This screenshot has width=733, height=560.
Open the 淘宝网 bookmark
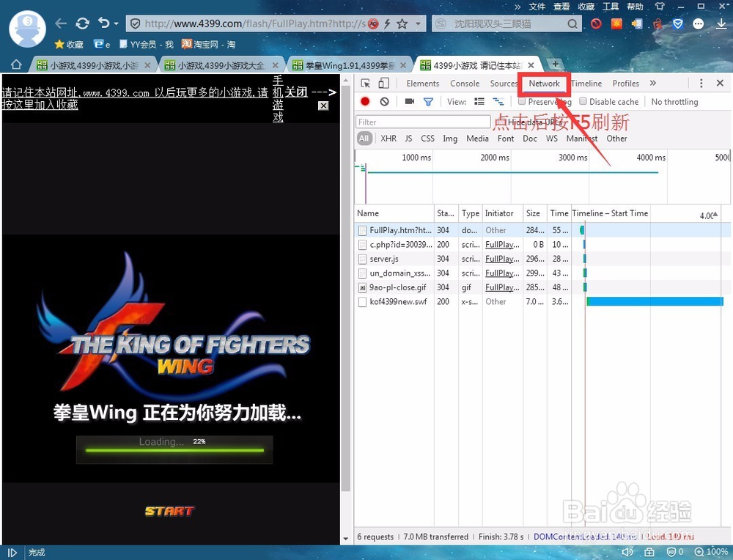coord(208,45)
